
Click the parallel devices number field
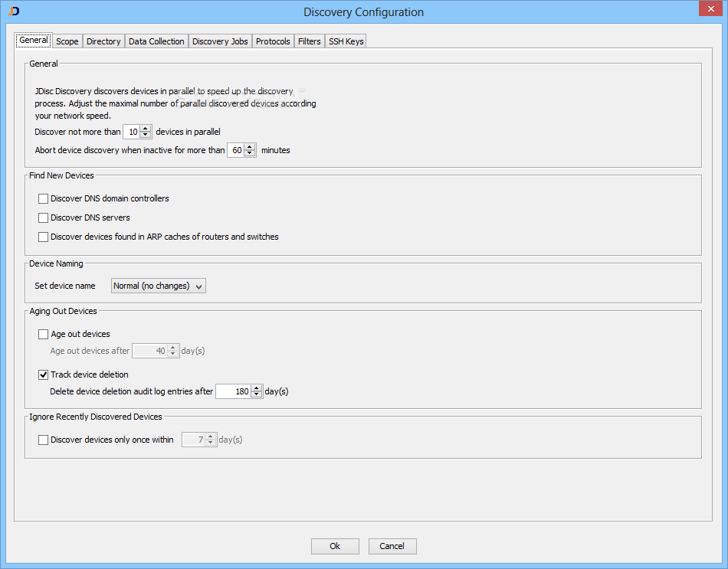[x=132, y=132]
